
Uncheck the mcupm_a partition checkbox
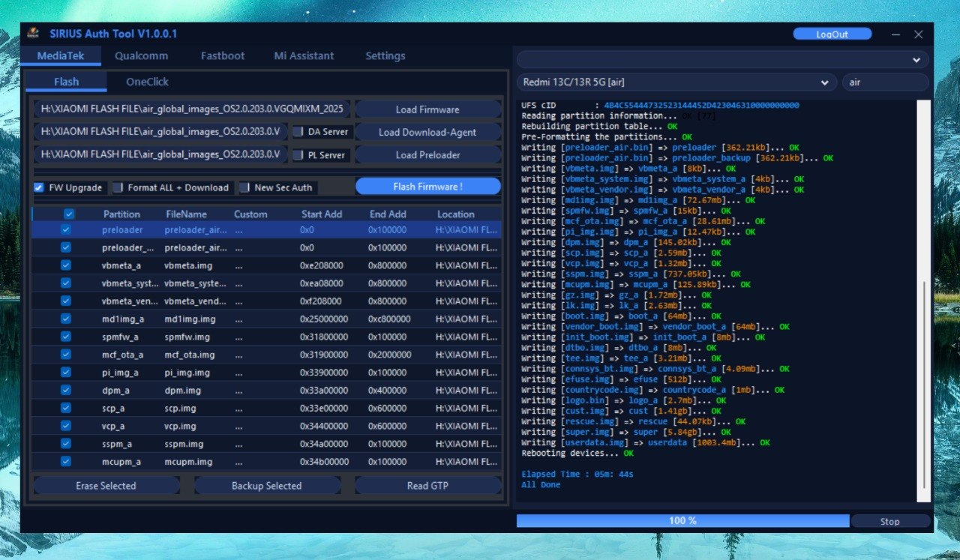(66, 462)
